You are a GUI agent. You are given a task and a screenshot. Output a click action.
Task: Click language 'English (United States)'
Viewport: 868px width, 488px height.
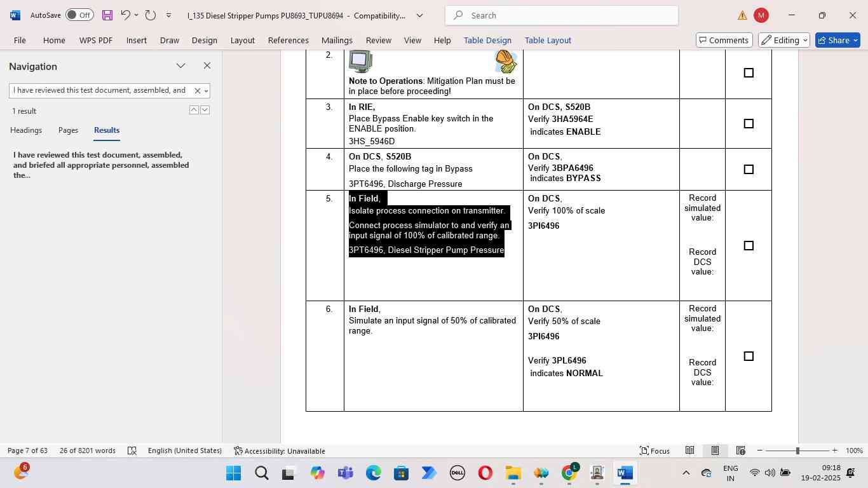point(185,451)
